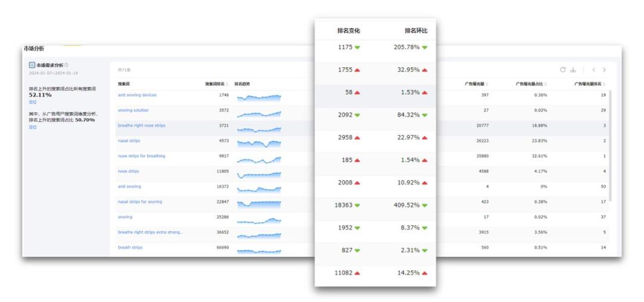Click search rank value 66690
This screenshot has width=644, height=302.
(x=223, y=247)
